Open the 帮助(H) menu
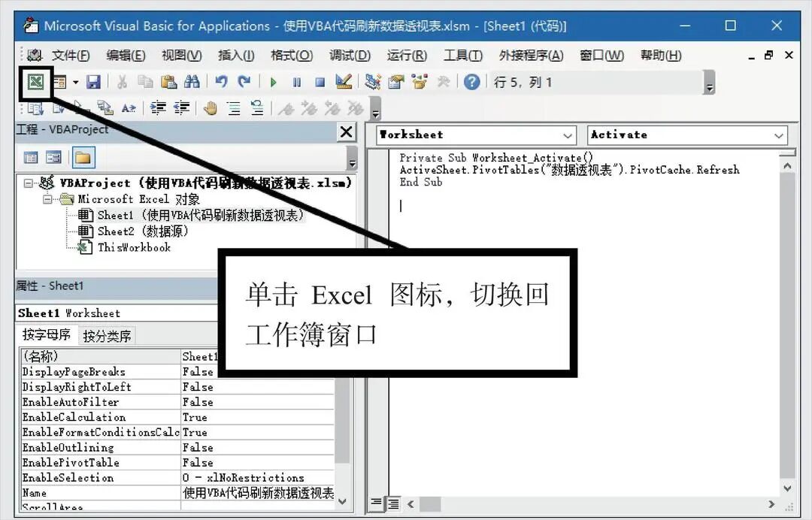 (661, 56)
